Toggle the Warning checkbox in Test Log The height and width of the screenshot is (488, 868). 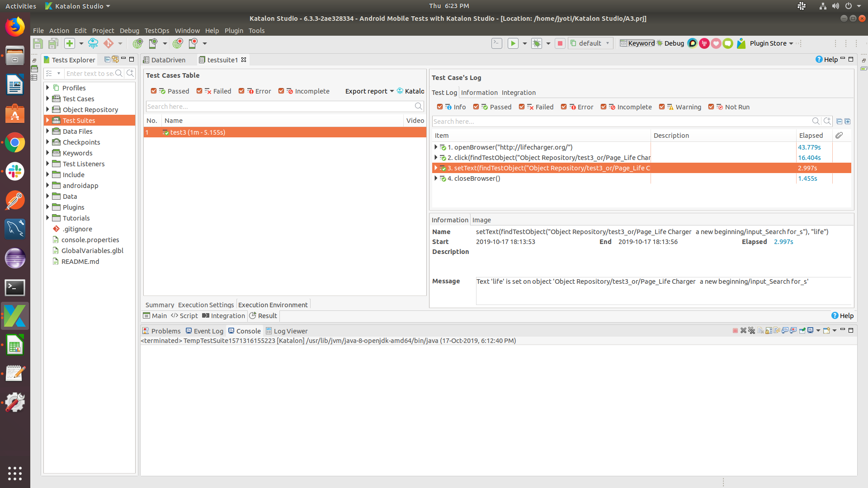[662, 107]
